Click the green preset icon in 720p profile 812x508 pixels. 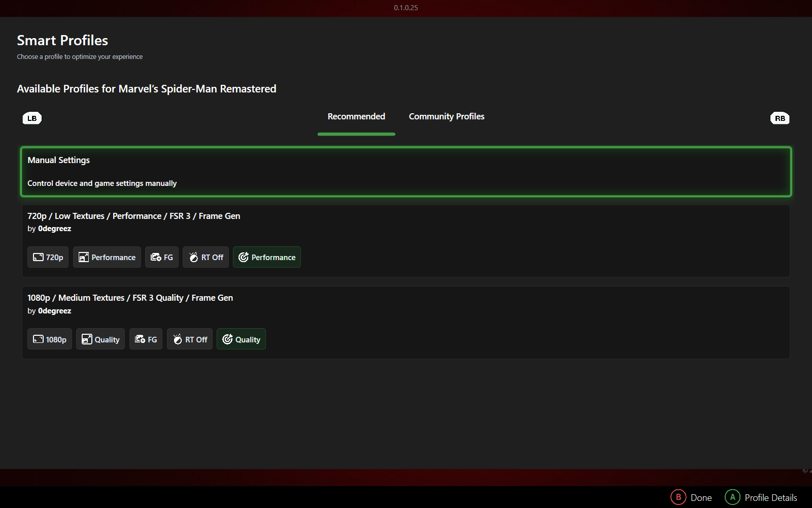coord(244,257)
